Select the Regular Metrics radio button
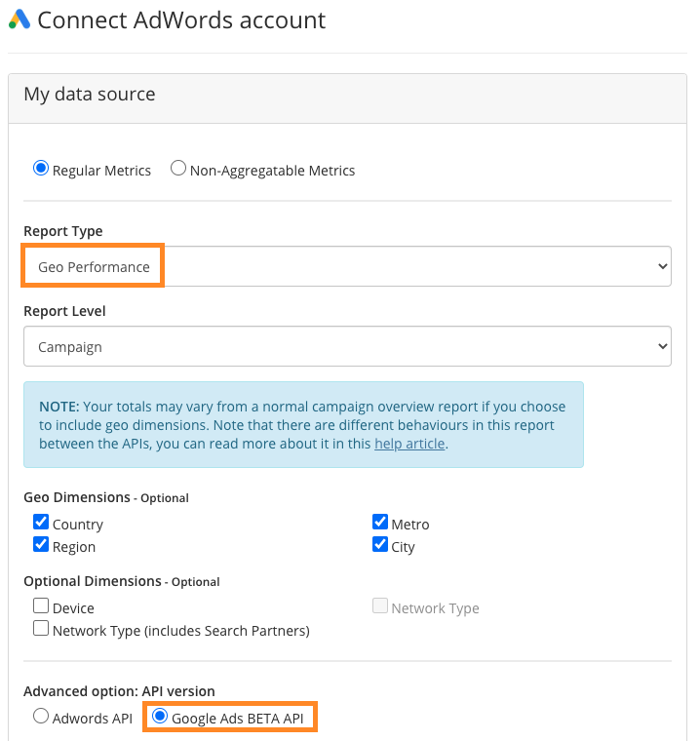The height and width of the screenshot is (741, 700). [x=41, y=169]
